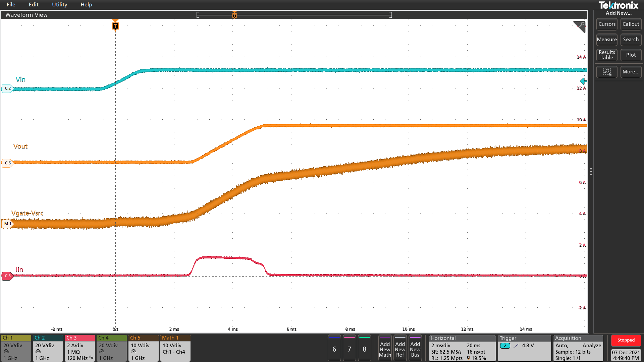Click the red Stopped acquisition indicator
Screen dimensions: 644x362
[626, 340]
